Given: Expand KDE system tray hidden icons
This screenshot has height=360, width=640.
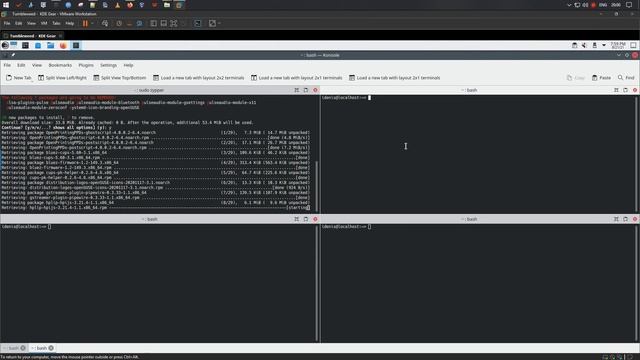Looking at the screenshot, I should (604, 45).
